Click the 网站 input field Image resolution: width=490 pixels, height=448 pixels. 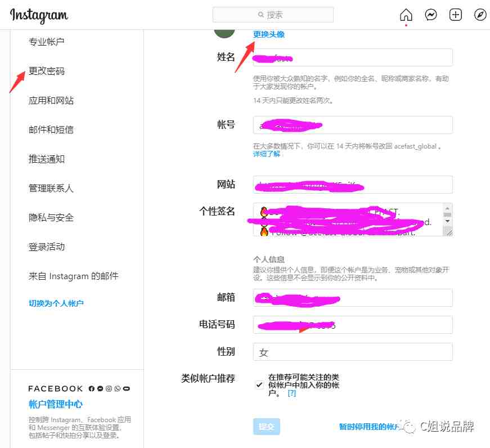point(353,185)
